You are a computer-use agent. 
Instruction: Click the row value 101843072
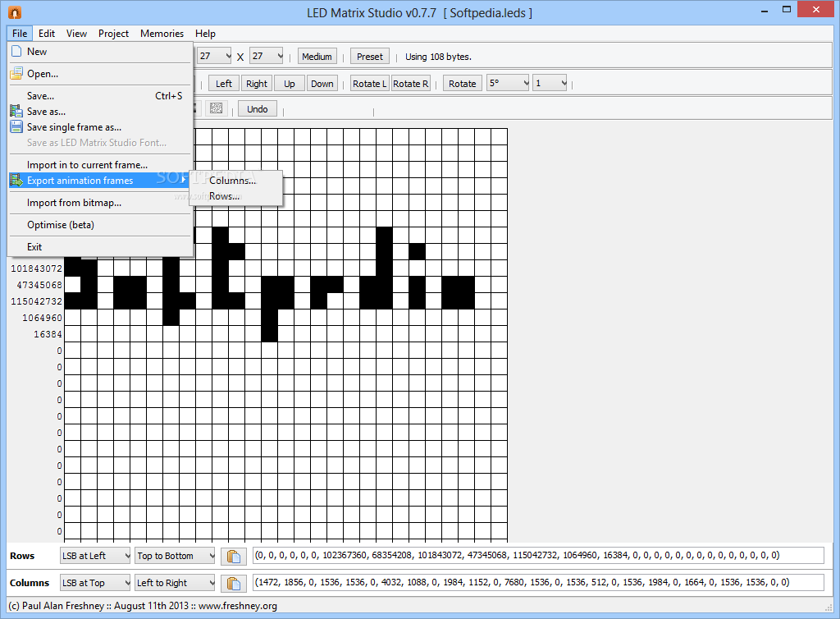click(x=36, y=268)
